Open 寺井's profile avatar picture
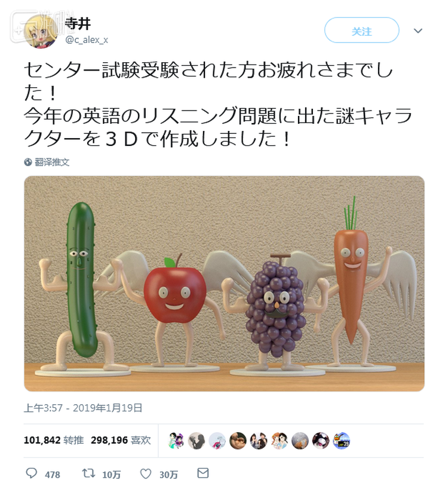 click(x=41, y=31)
